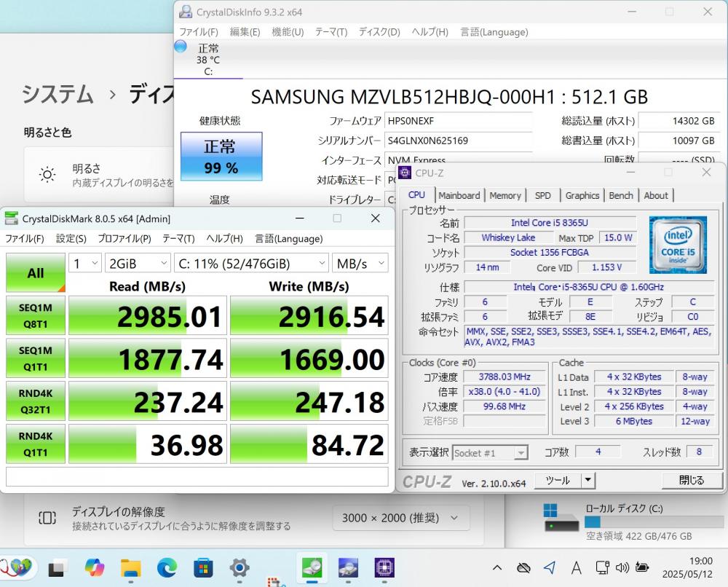
Task: Open the CPU-Z tools dropdown arrow
Action: [588, 480]
